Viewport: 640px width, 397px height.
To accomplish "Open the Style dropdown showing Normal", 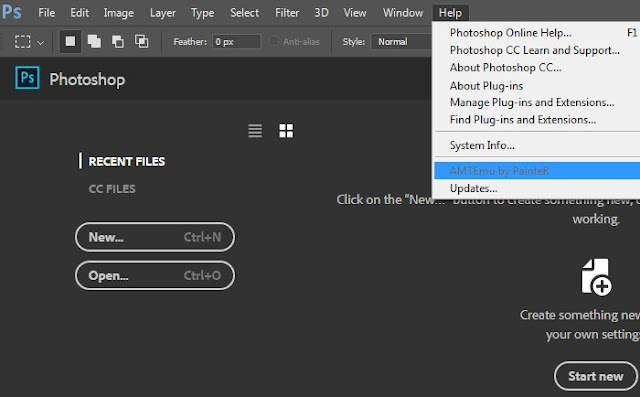I will click(x=401, y=42).
